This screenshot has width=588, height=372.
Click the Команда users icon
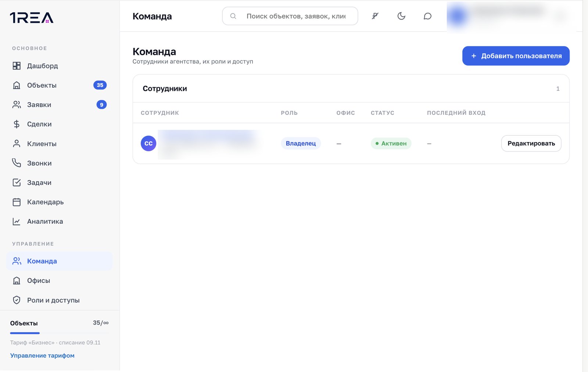(x=17, y=261)
